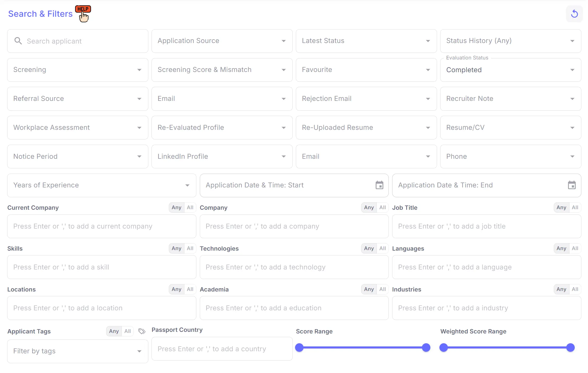Open the calendar for Application Date & Time: End
The height and width of the screenshot is (373, 588).
(x=572, y=185)
